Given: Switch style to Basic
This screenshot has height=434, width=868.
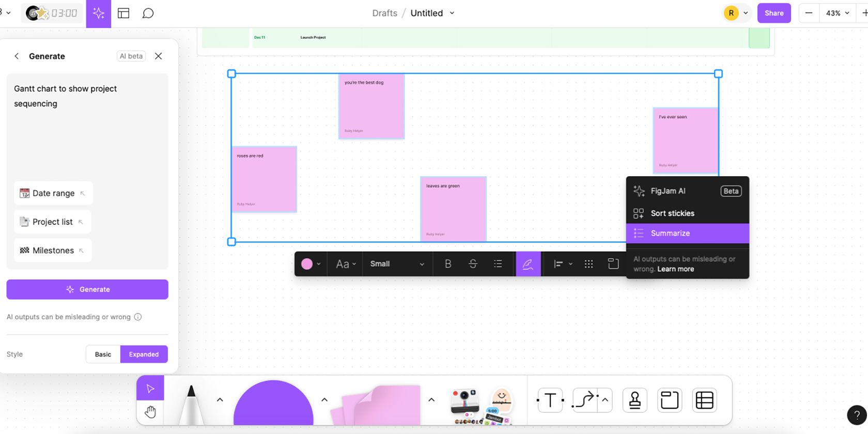Looking at the screenshot, I should 103,354.
